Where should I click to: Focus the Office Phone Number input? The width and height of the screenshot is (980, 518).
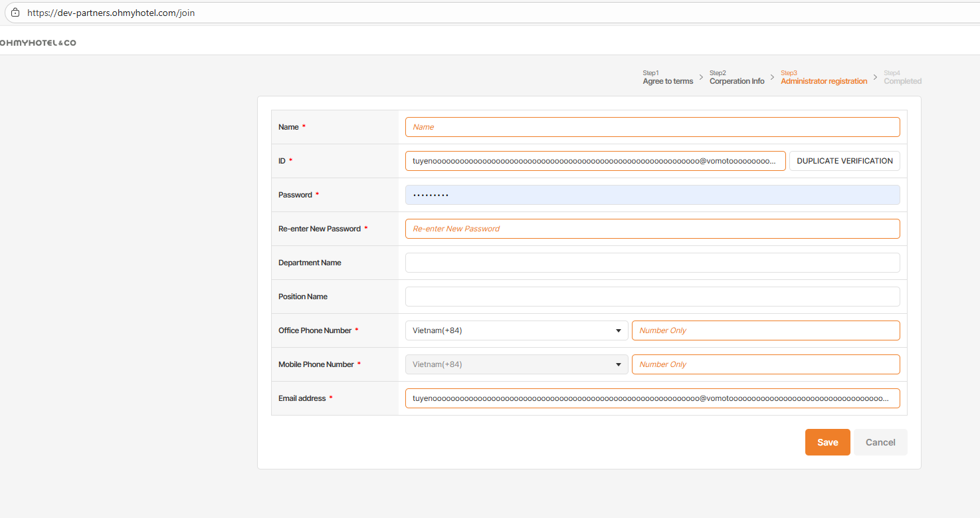(x=765, y=330)
